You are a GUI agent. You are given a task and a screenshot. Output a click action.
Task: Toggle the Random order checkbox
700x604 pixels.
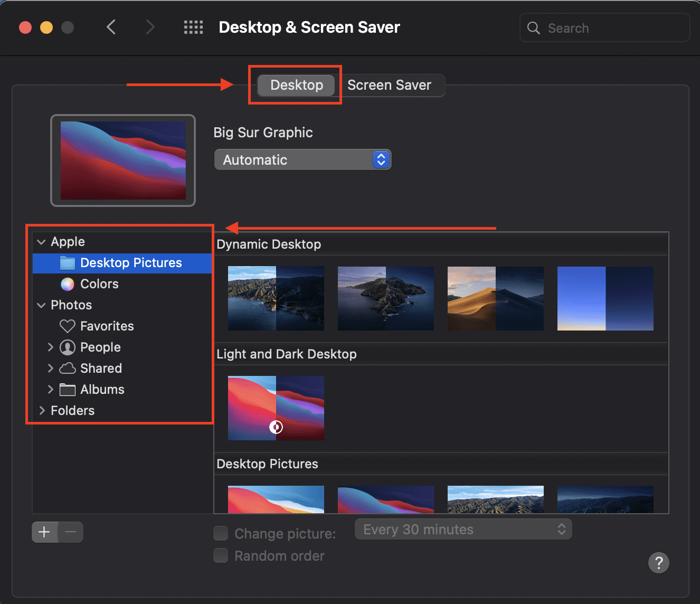(221, 555)
